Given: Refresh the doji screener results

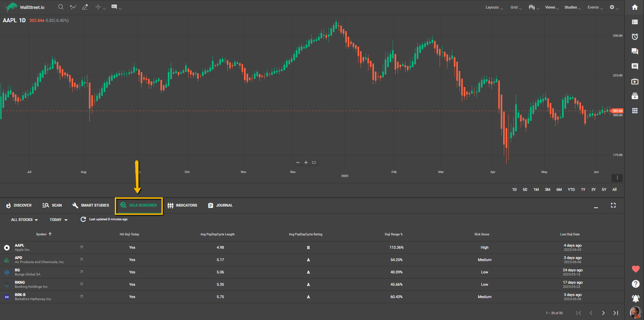Looking at the screenshot, I should (83, 219).
